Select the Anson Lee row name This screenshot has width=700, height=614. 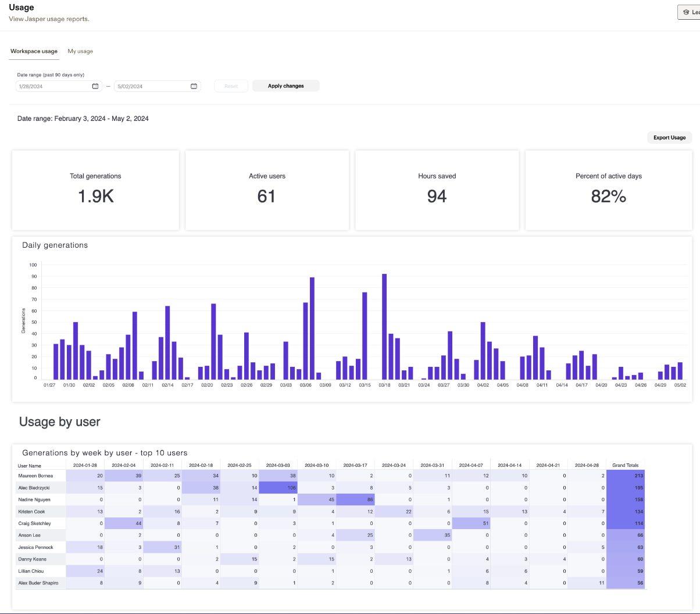pyautogui.click(x=29, y=535)
